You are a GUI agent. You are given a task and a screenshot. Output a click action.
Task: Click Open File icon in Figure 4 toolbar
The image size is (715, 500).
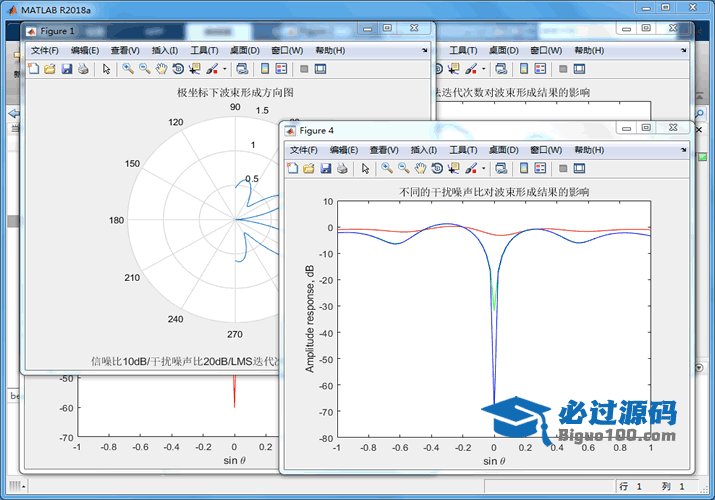point(309,168)
